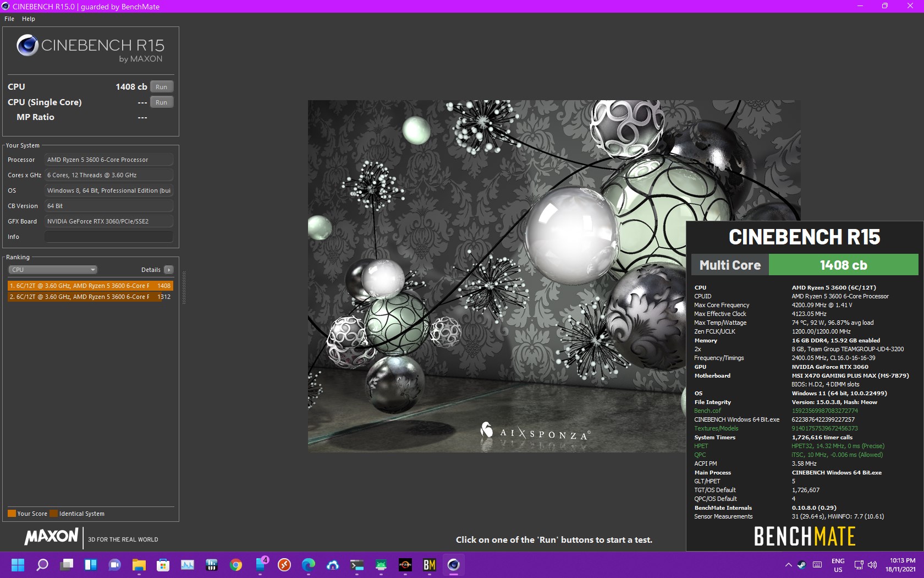Viewport: 924px width, 578px height.
Task: Launch Google Chrome from the taskbar
Action: tap(236, 565)
